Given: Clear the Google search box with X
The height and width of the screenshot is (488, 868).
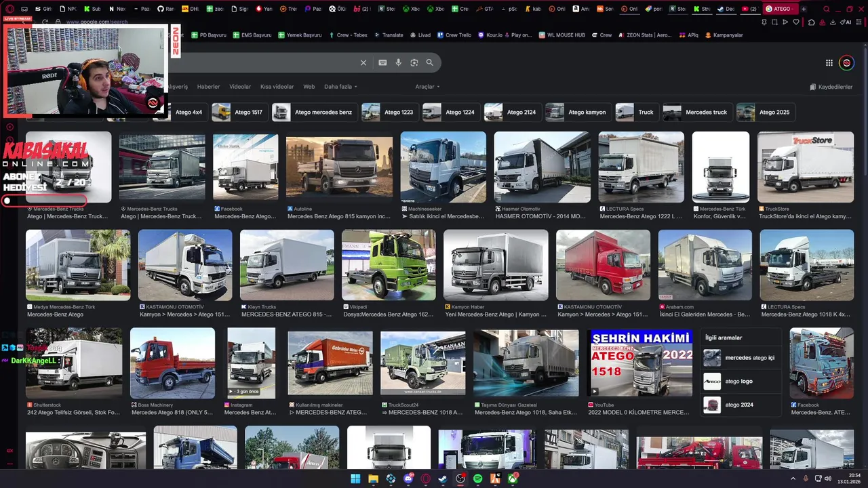Looking at the screenshot, I should pyautogui.click(x=363, y=62).
